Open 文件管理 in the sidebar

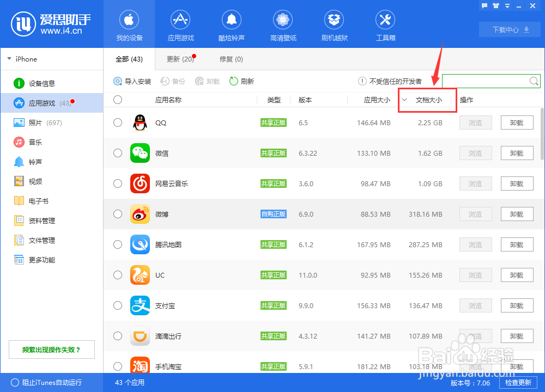(34, 240)
